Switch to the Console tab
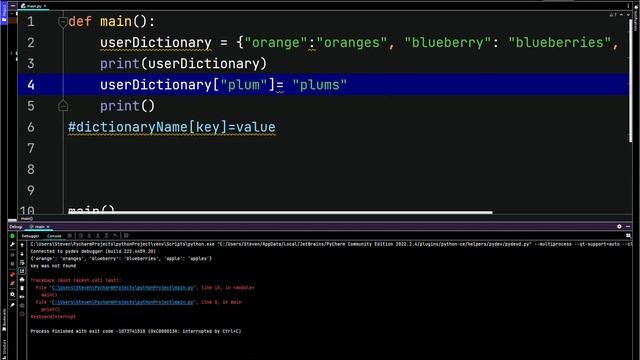 pos(54,236)
